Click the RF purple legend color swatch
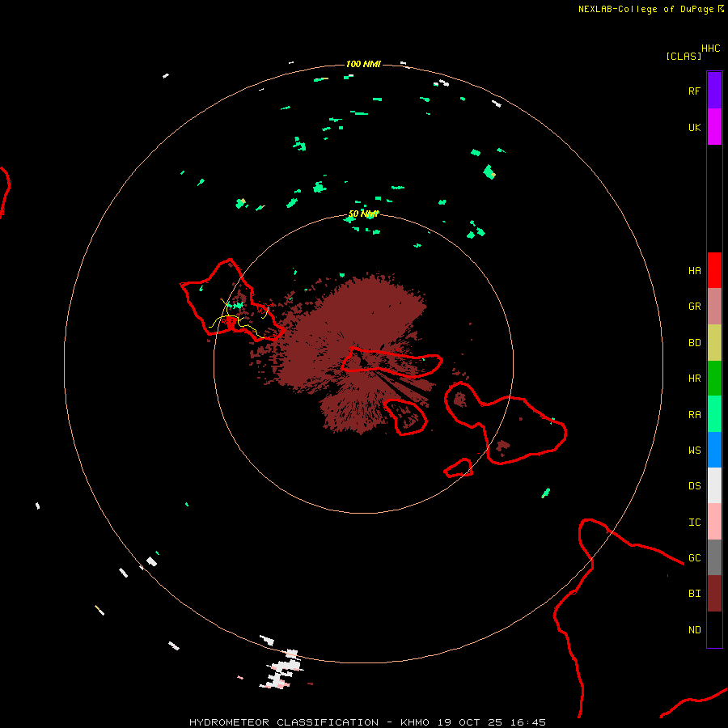The width and height of the screenshot is (728, 728). click(x=714, y=91)
